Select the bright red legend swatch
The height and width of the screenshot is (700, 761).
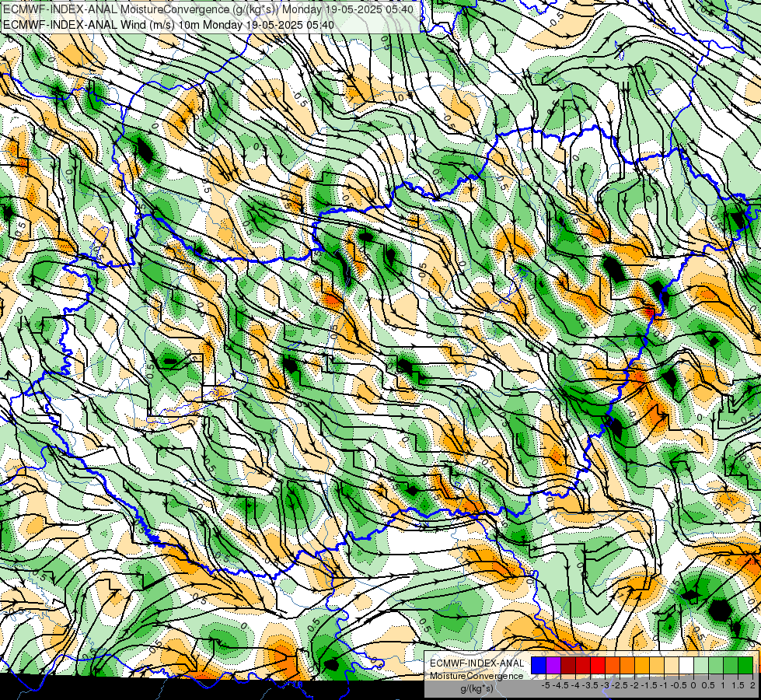tap(598, 665)
